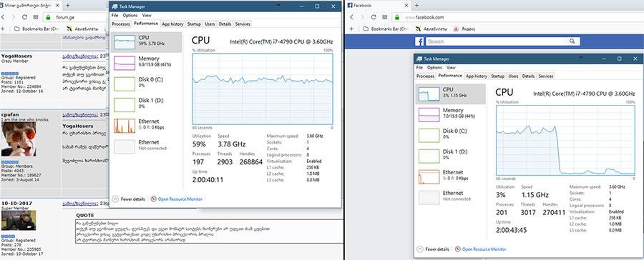Open the Яндекс bookmark
The height and width of the screenshot is (260, 644).
464,29
